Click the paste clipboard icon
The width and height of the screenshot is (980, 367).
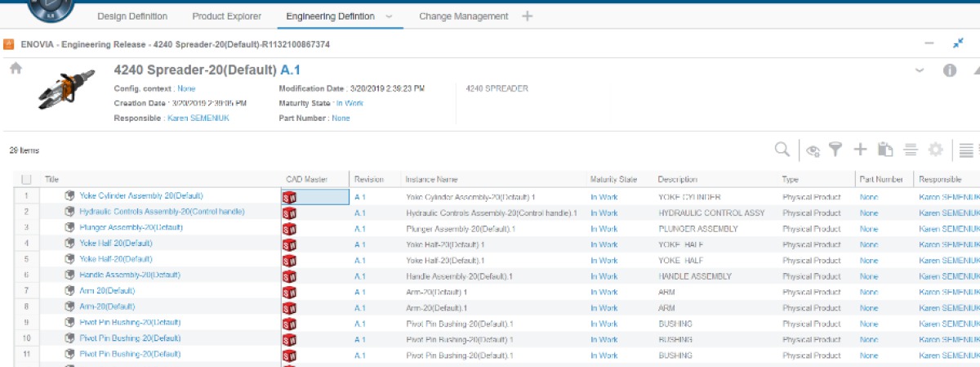click(884, 149)
